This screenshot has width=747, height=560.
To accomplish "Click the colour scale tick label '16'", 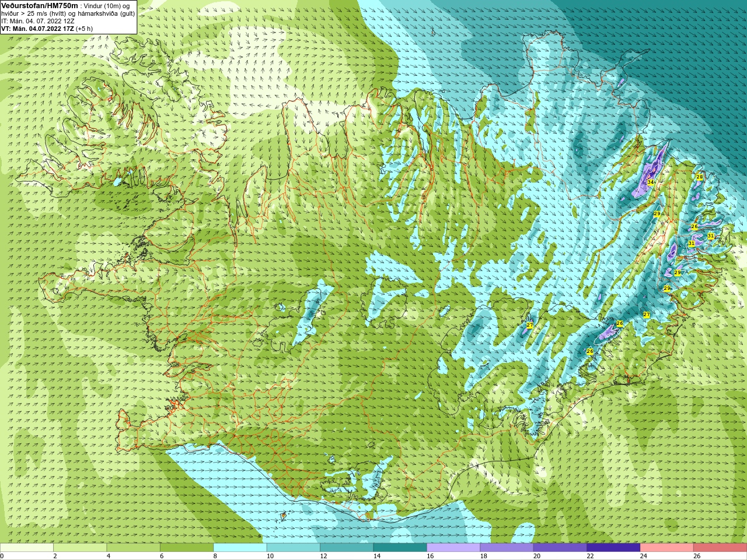I will 431,556.
